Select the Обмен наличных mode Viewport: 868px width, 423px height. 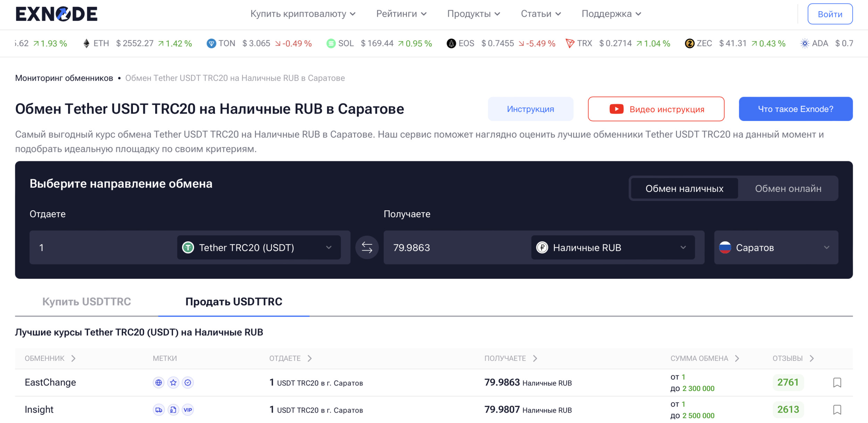[x=684, y=188]
